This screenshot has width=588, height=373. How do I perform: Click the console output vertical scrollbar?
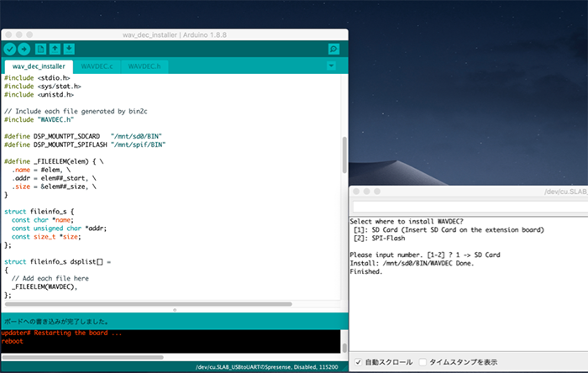344,340
